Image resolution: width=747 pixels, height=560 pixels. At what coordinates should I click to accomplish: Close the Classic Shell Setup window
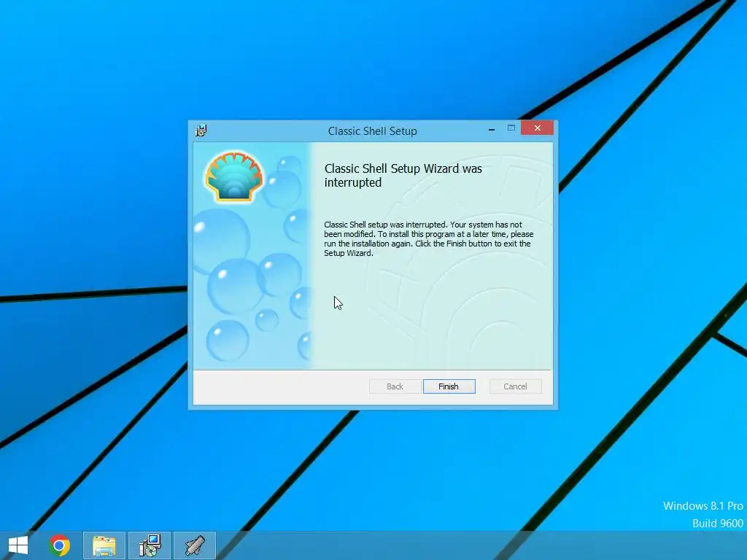(537, 128)
